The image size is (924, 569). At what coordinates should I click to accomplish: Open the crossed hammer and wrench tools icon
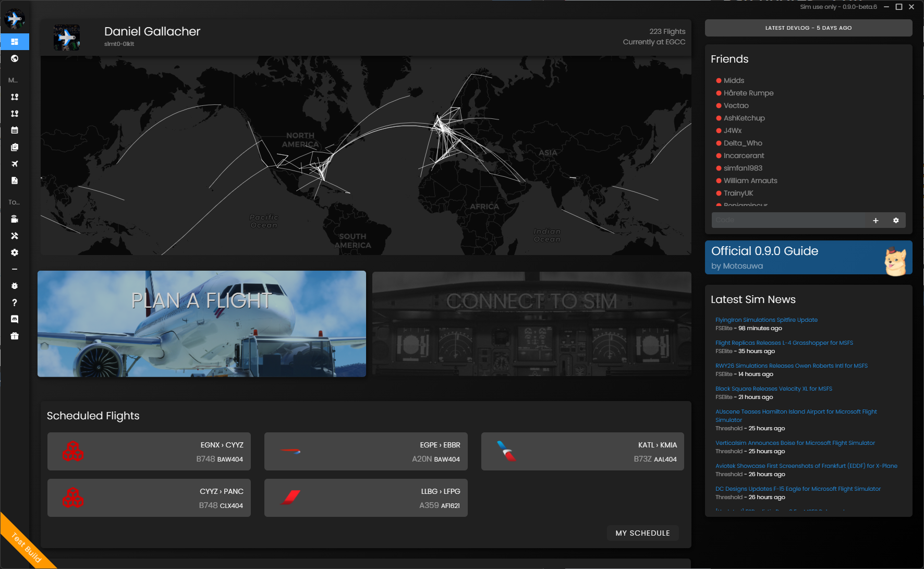point(15,236)
